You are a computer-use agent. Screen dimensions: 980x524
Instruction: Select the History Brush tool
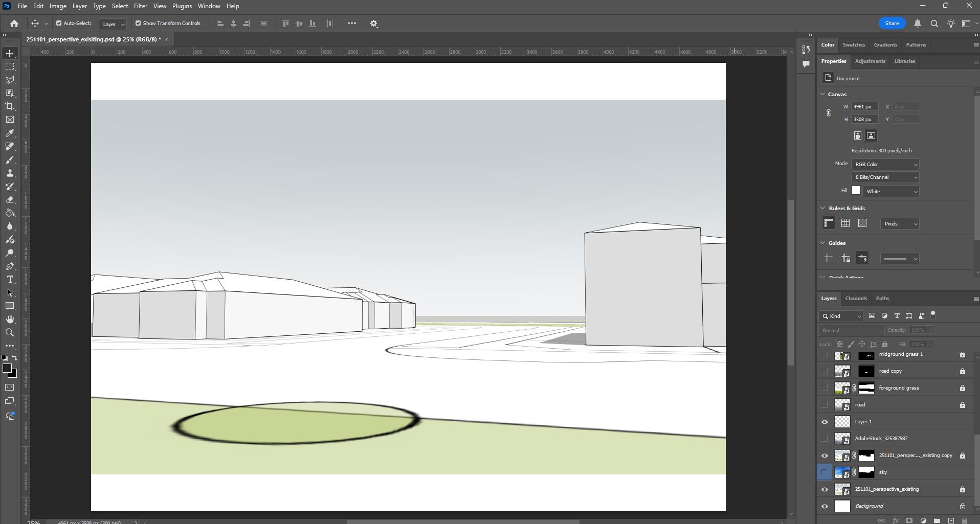(x=10, y=187)
